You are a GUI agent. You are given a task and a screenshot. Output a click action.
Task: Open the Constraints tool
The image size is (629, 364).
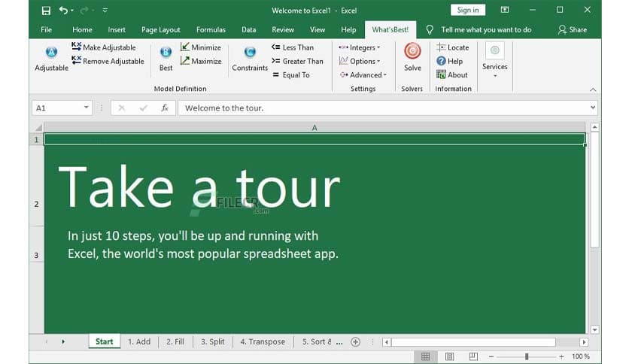250,53
